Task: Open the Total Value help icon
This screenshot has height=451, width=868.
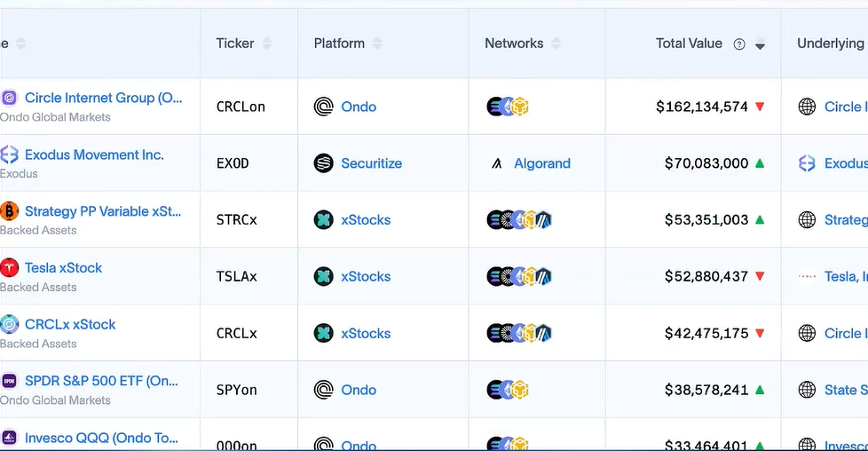Action: (739, 44)
